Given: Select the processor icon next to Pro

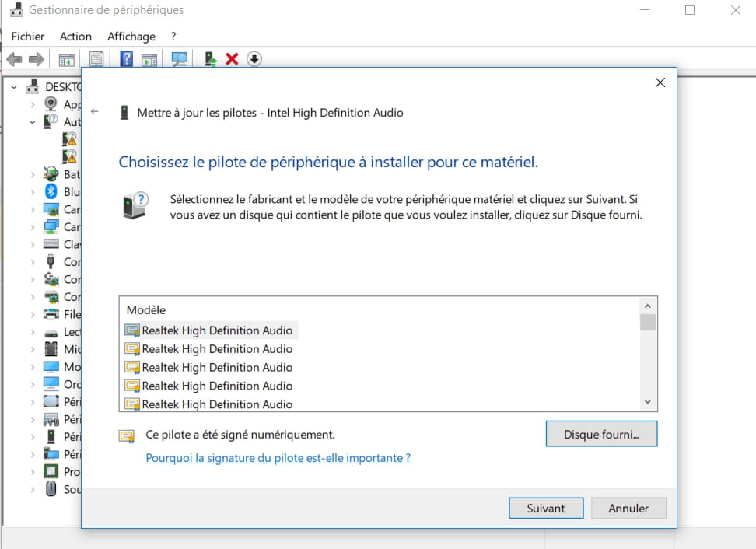Looking at the screenshot, I should [51, 471].
